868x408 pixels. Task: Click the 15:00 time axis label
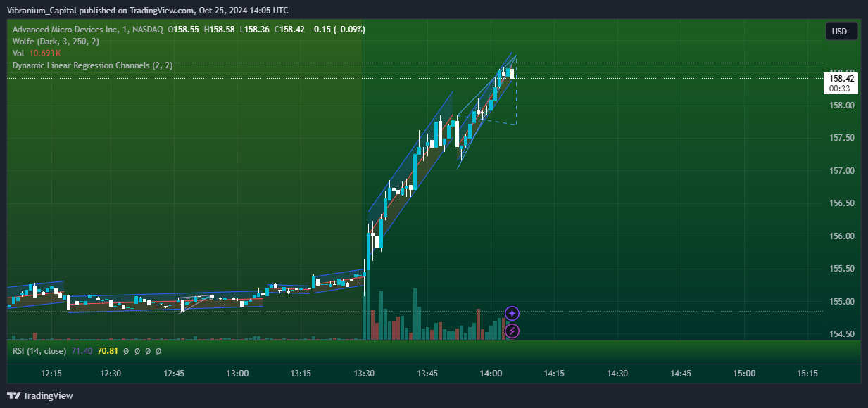(744, 374)
